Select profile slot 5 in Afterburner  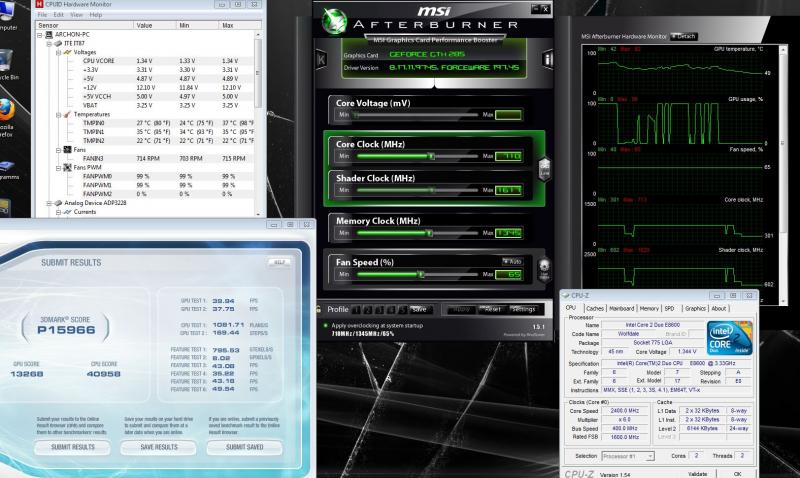click(402, 310)
